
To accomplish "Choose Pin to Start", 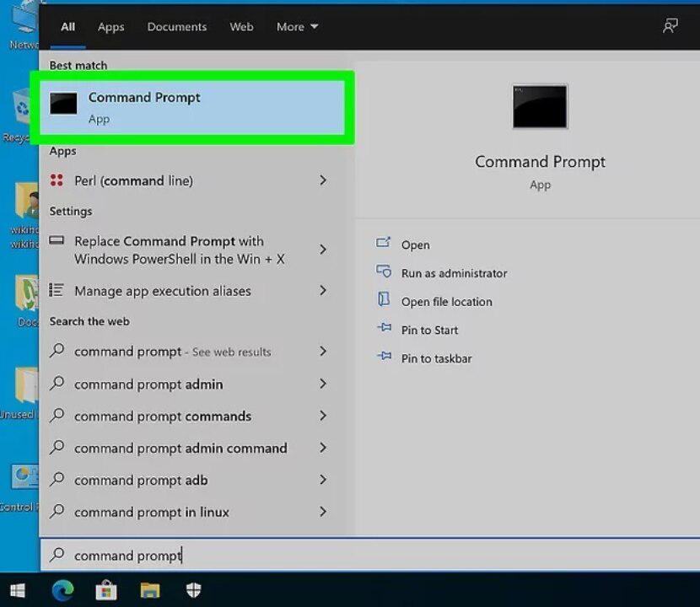I will click(x=429, y=330).
